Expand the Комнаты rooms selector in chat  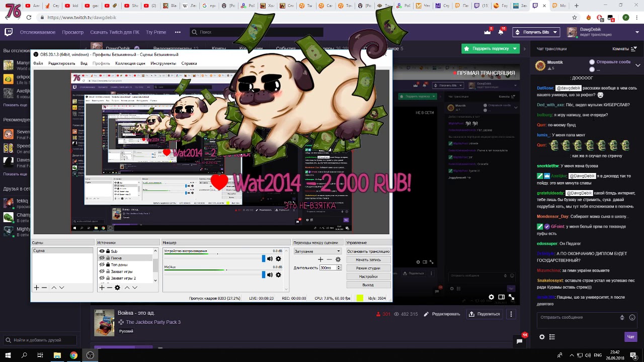(626, 49)
